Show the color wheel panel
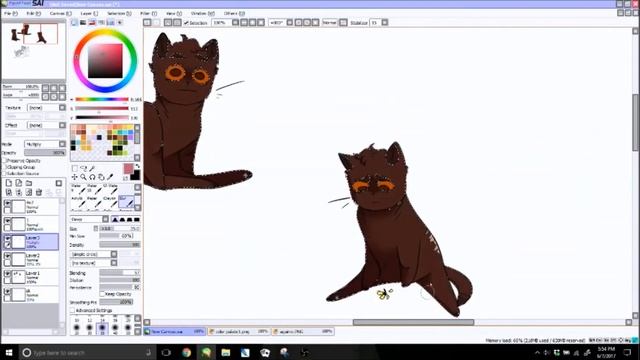The image size is (640, 360). pyautogui.click(x=74, y=22)
